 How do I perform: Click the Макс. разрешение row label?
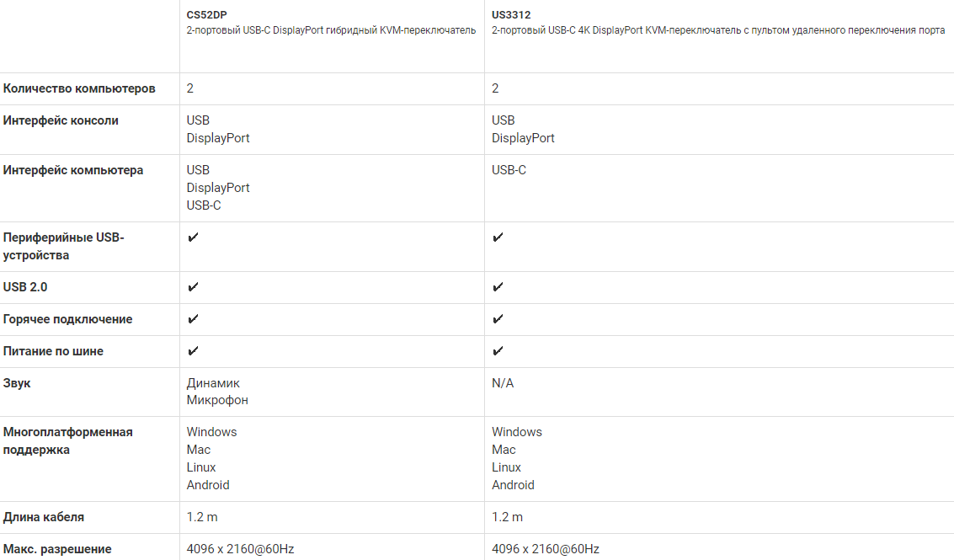tap(57, 549)
